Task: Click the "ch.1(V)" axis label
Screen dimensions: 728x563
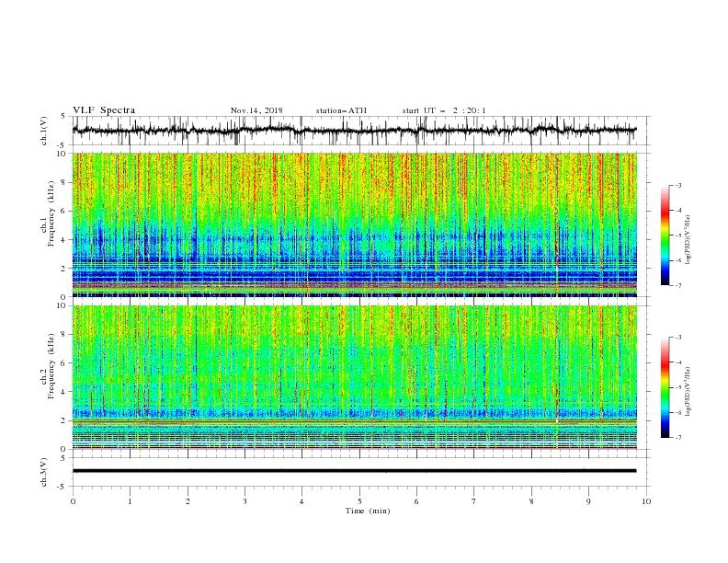Action: click(44, 131)
